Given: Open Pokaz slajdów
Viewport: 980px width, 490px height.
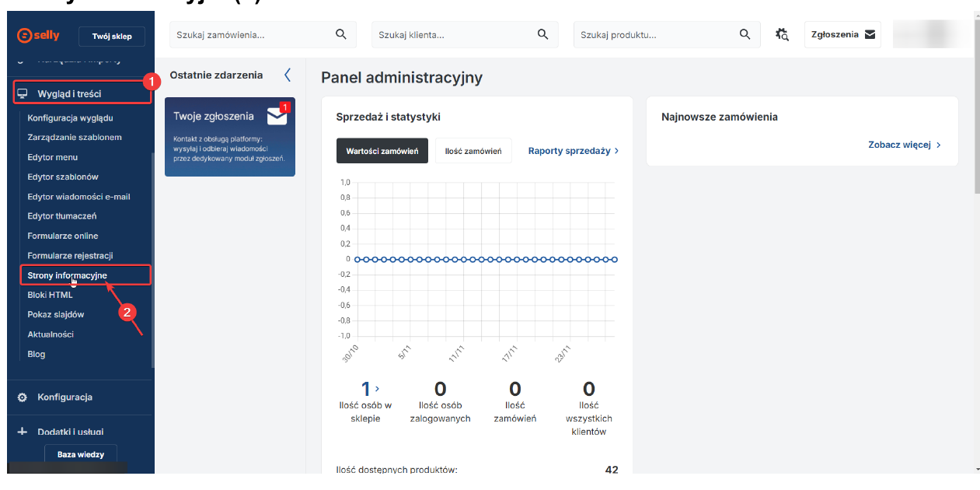Looking at the screenshot, I should 56,314.
